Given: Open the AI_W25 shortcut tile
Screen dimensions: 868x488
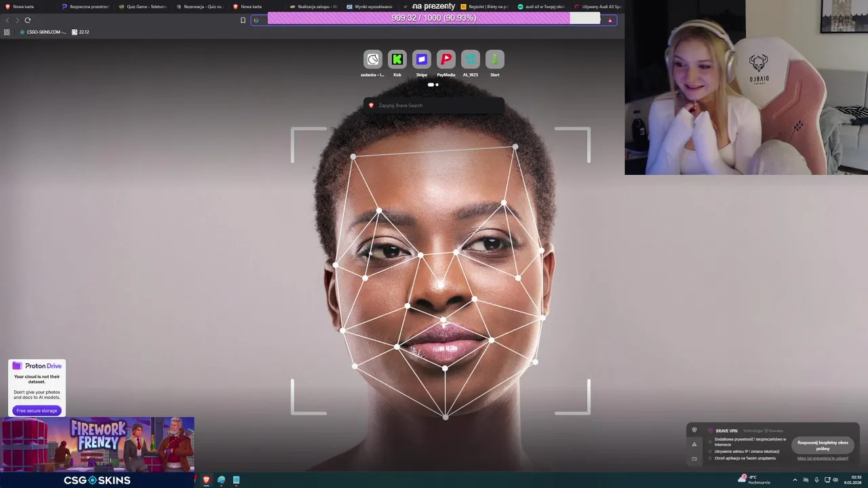Looking at the screenshot, I should (x=471, y=60).
